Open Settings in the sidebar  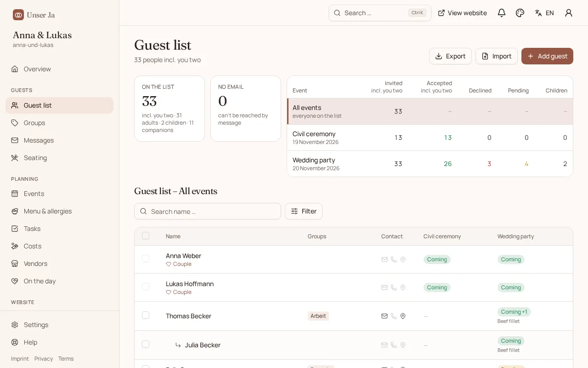[x=60, y=325]
